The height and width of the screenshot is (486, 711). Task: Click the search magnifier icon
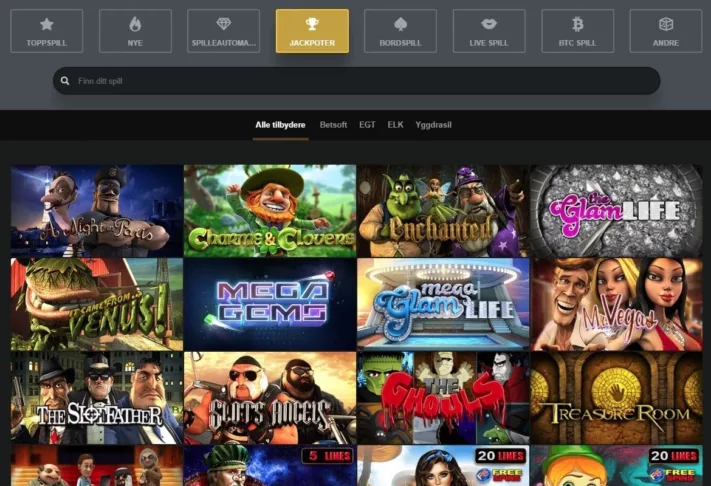point(65,81)
